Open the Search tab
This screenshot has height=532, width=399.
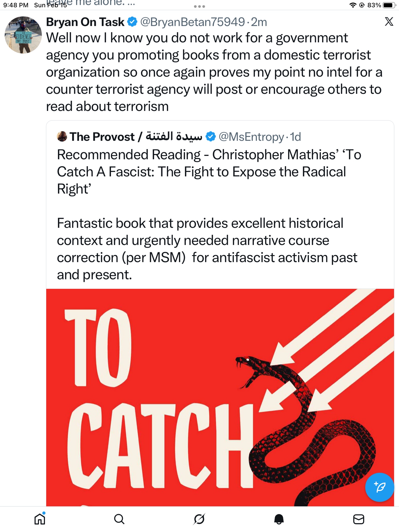coord(119,519)
